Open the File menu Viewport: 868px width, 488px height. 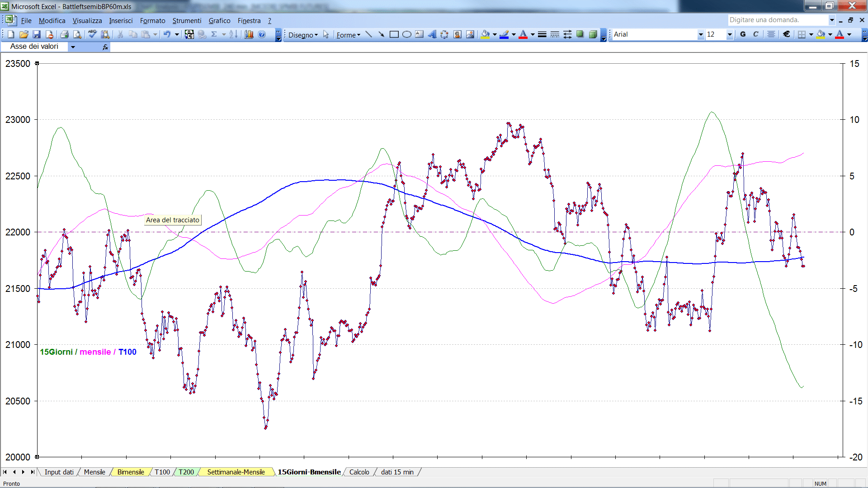pyautogui.click(x=26, y=21)
